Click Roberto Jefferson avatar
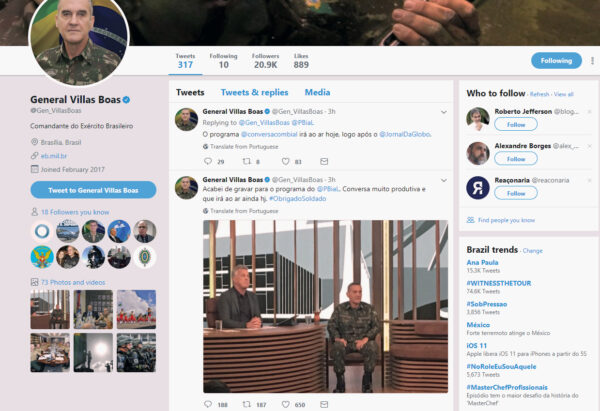 coord(478,119)
